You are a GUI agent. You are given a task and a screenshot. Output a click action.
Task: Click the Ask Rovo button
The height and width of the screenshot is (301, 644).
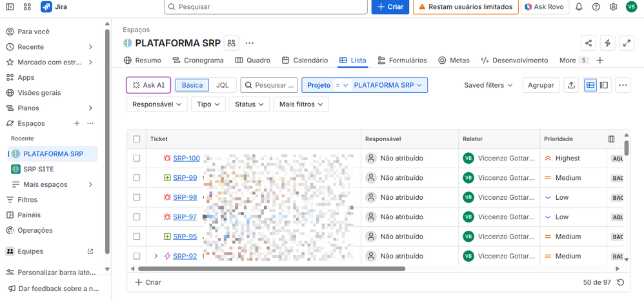coord(545,7)
